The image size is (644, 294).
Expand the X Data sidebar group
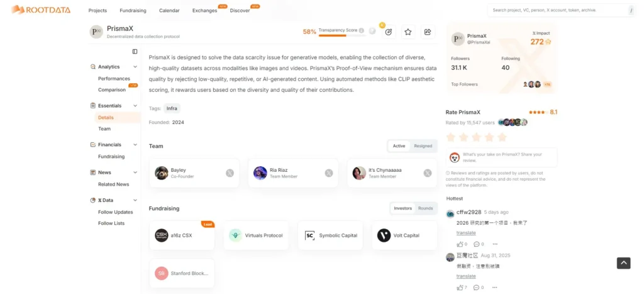coord(135,200)
